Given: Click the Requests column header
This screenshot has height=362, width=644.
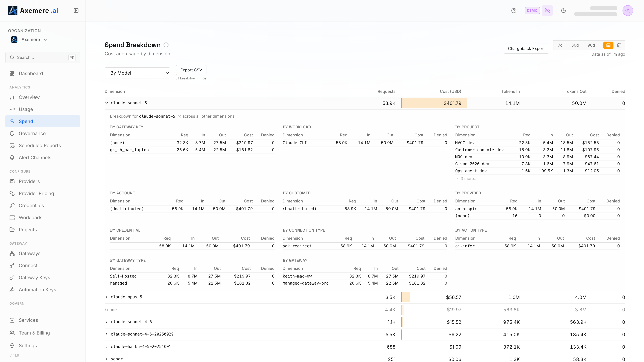Looking at the screenshot, I should [386, 92].
